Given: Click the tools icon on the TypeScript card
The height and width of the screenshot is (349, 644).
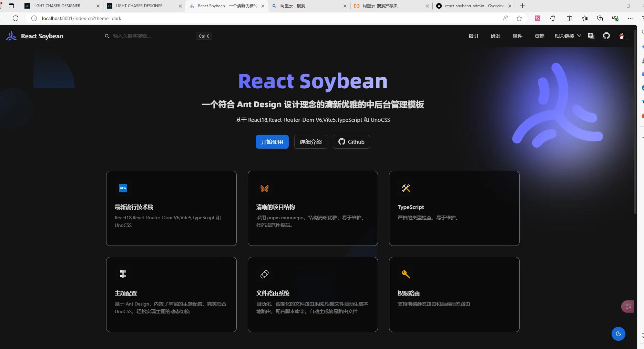Looking at the screenshot, I should pos(406,188).
